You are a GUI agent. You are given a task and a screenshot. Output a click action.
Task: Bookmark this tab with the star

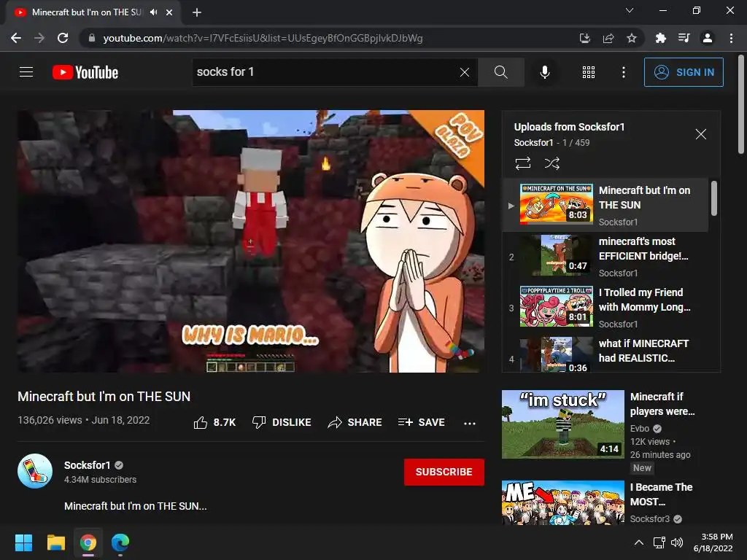click(631, 38)
